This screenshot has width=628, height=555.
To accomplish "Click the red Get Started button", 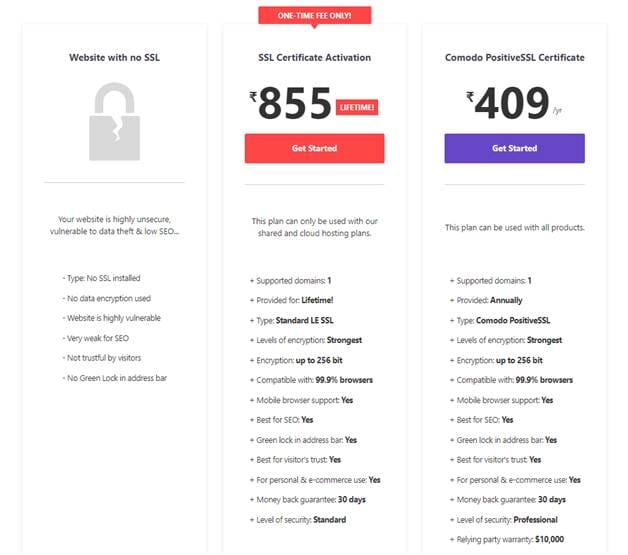I will click(x=314, y=148).
